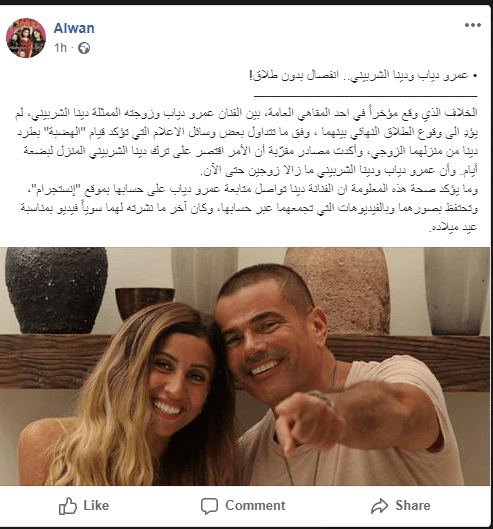Click the black vase in the photo
This screenshot has height=529, width=493.
(x=56, y=290)
